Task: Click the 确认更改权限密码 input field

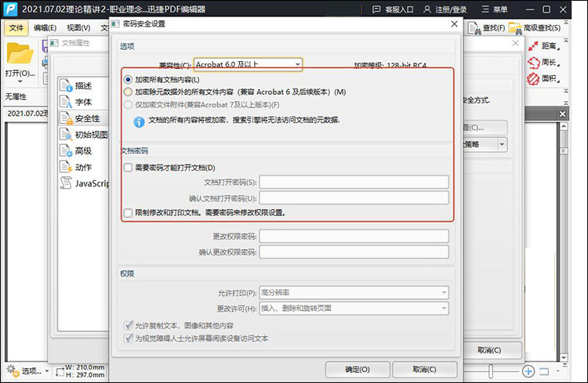Action: click(x=354, y=252)
